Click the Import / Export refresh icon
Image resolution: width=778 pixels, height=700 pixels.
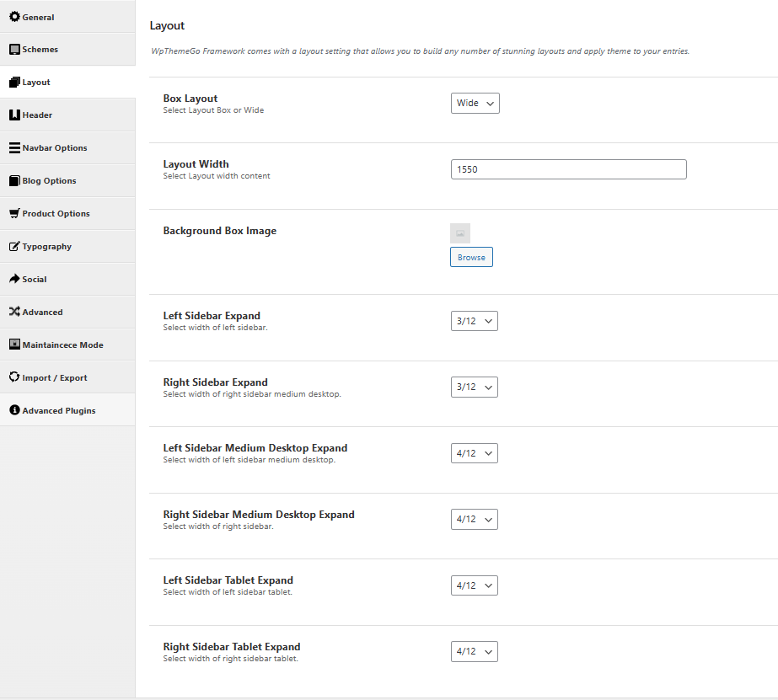coord(15,377)
